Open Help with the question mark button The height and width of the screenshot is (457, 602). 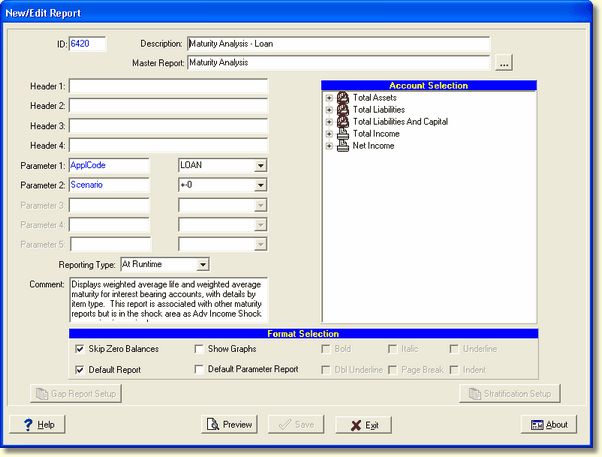click(39, 425)
